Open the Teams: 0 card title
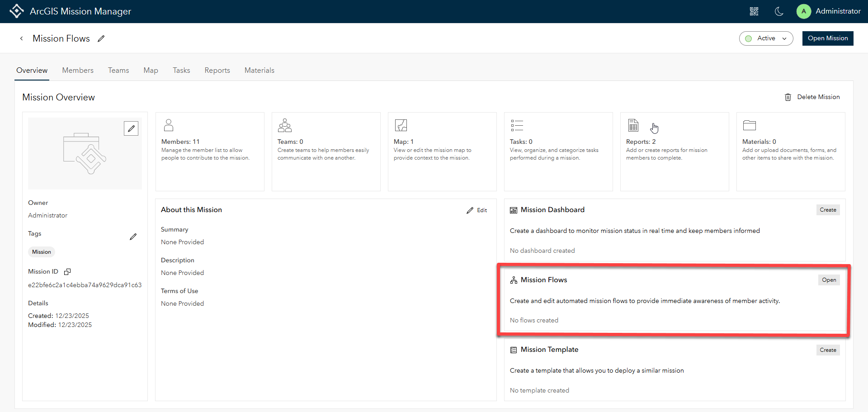Image resolution: width=868 pixels, height=412 pixels. point(290,142)
